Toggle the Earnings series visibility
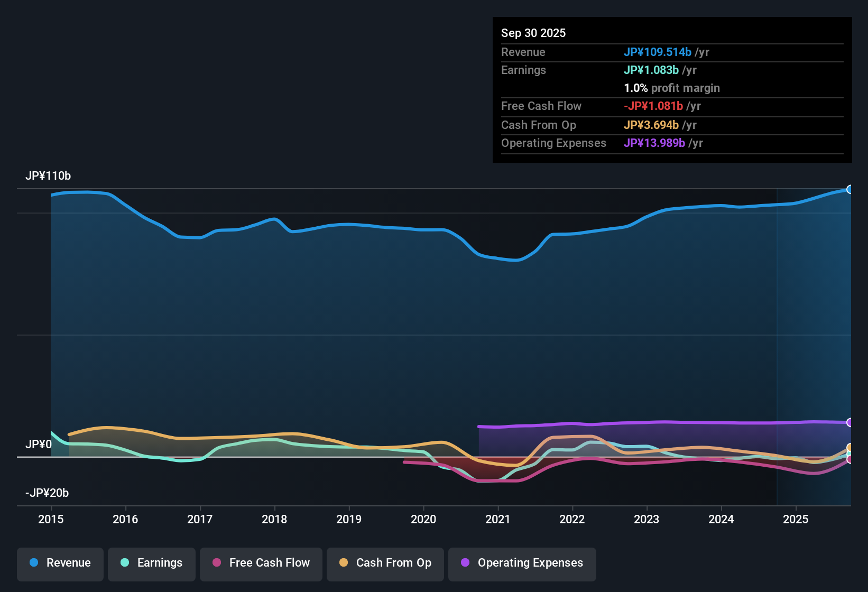The width and height of the screenshot is (868, 592). pyautogui.click(x=151, y=563)
